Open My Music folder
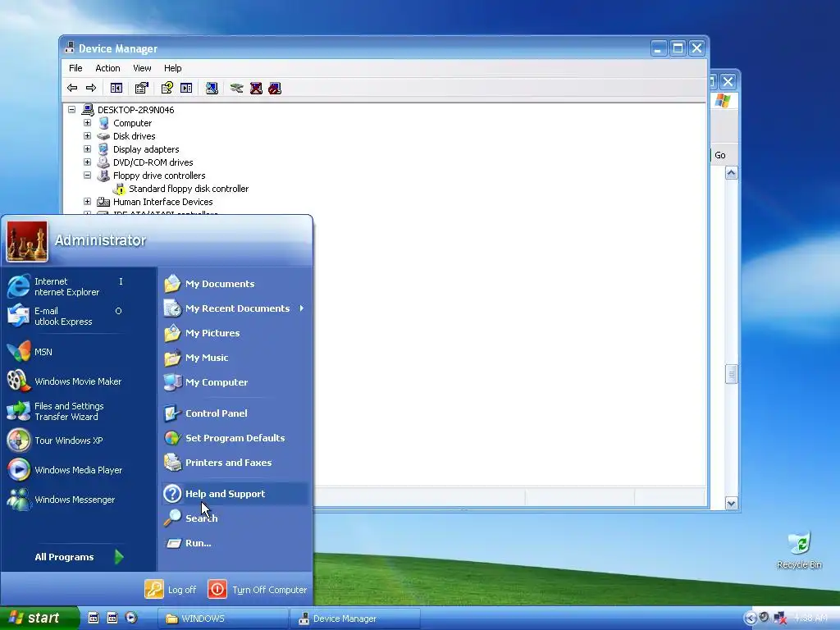The height and width of the screenshot is (630, 840). [235, 358]
